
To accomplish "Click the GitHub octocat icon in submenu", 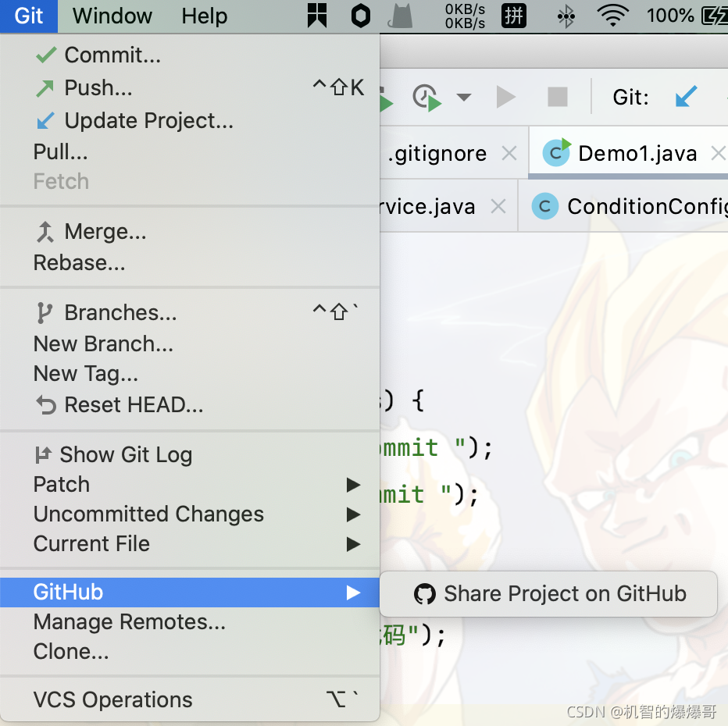I will click(x=424, y=594).
